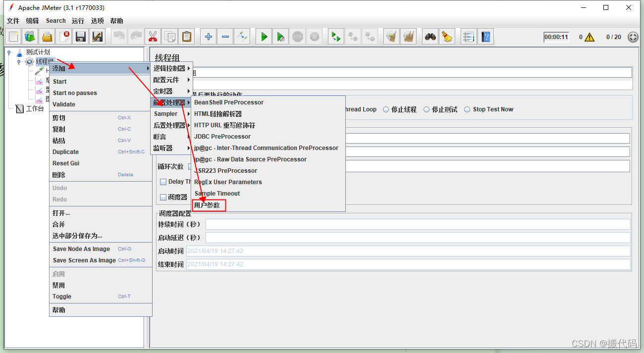This screenshot has width=644, height=353.
Task: Click Start no pauses toolbar icon
Action: [x=281, y=37]
